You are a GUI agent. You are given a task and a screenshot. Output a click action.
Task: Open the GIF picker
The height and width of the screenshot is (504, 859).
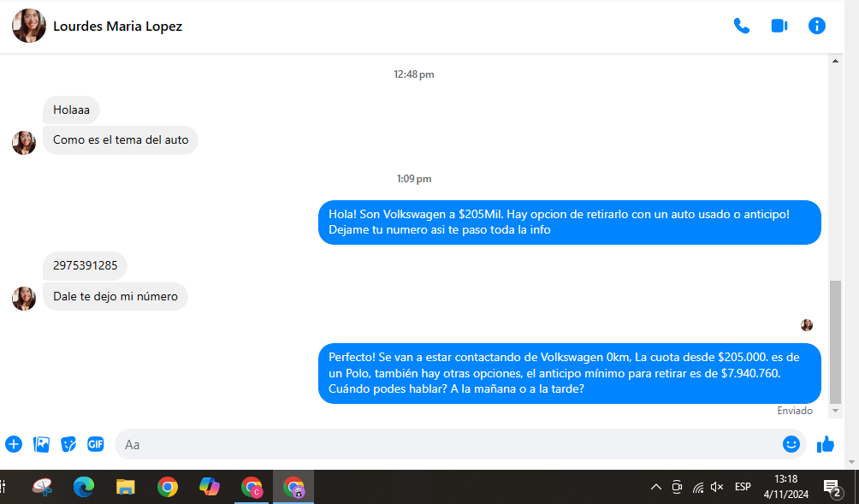pos(95,444)
